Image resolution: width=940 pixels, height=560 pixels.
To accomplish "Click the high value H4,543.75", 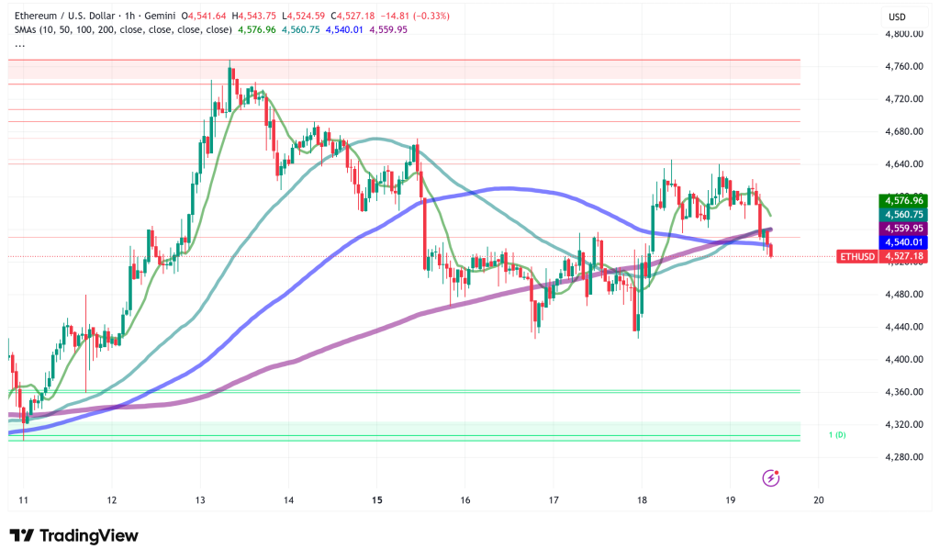I will [x=254, y=16].
